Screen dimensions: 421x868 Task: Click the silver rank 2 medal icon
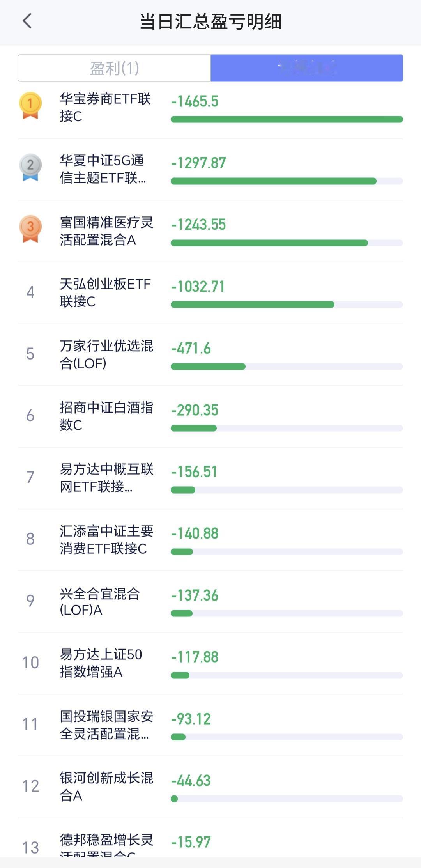(30, 167)
